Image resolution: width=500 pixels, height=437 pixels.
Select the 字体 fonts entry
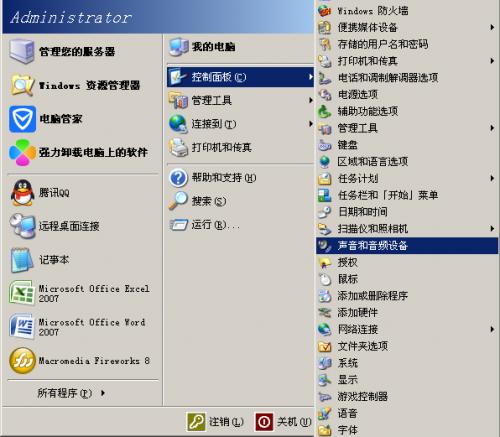[x=407, y=430]
